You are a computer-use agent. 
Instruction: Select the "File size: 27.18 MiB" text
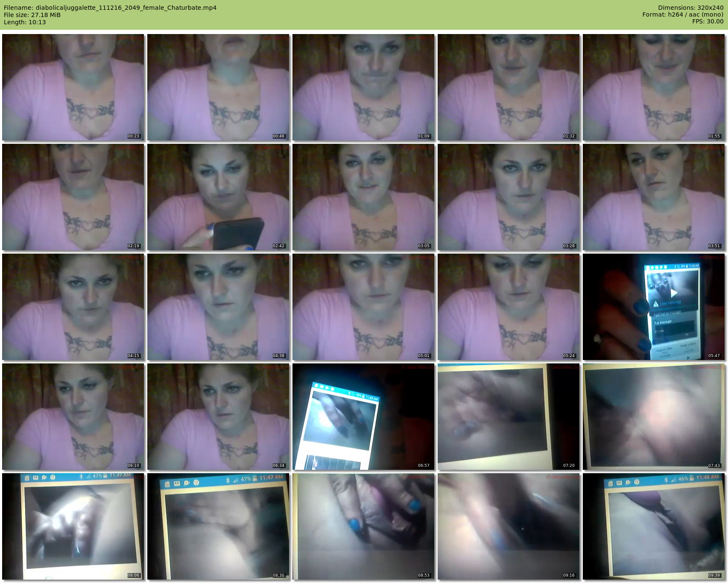[x=32, y=15]
